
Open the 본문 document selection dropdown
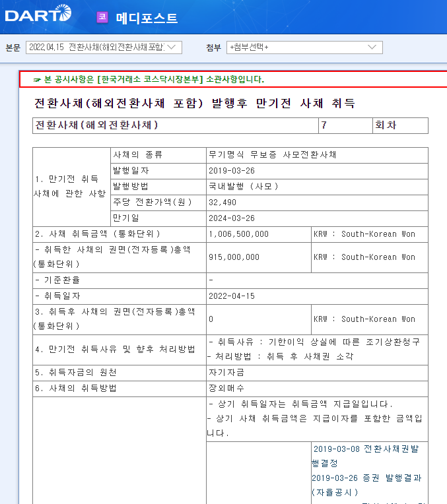pos(104,47)
